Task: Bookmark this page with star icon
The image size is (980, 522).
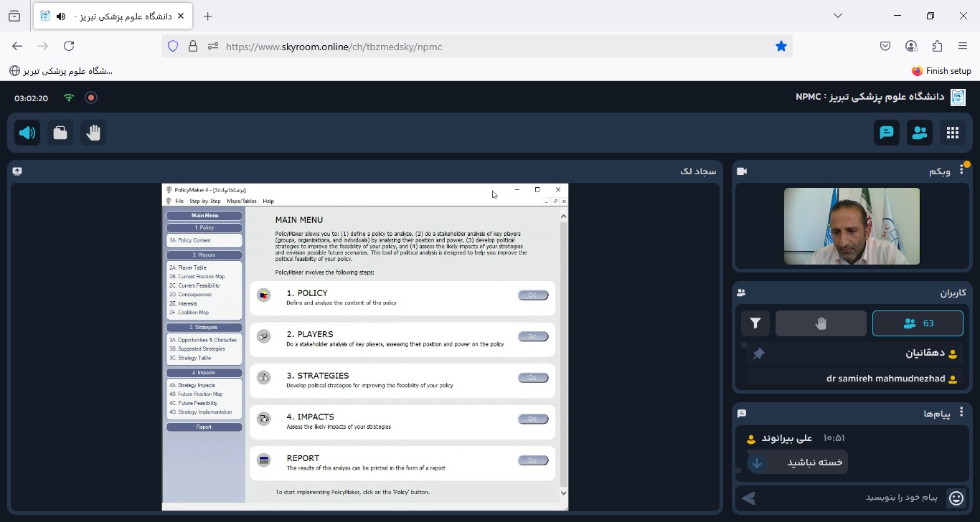Action: pos(781,46)
